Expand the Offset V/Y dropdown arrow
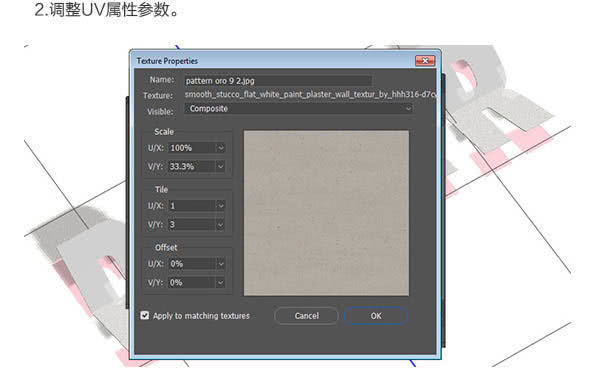This screenshot has height=387, width=600. click(221, 282)
